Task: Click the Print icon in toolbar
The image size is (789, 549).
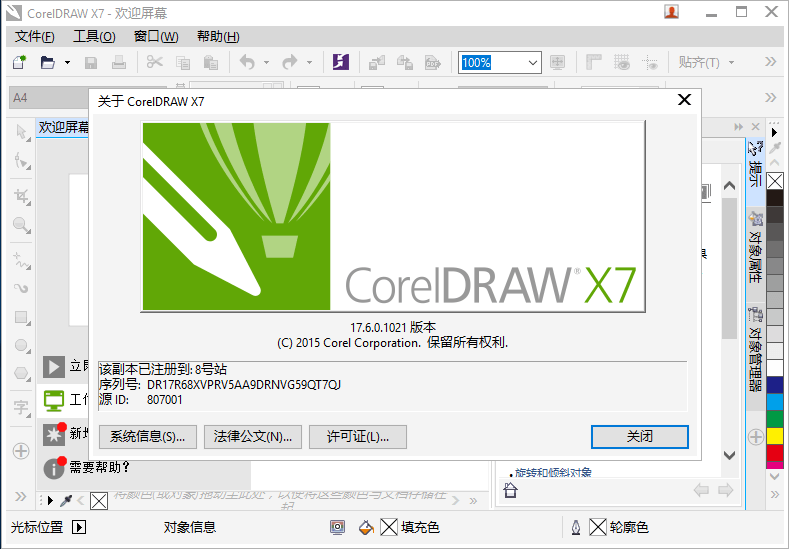Action: 119,62
